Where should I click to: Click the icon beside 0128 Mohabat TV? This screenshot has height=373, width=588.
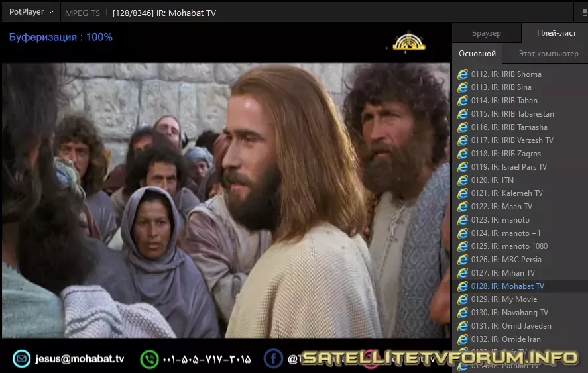[463, 286]
